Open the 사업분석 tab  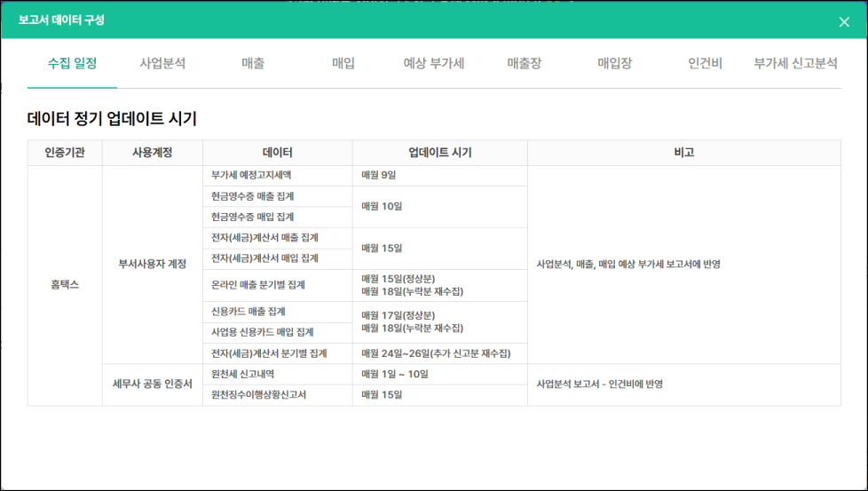[x=162, y=64]
